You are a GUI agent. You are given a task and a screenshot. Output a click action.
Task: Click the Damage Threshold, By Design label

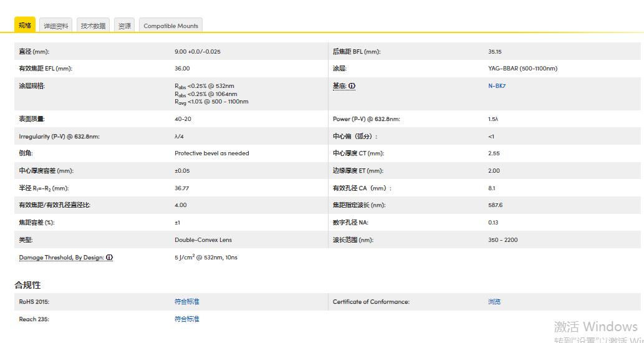click(x=62, y=258)
